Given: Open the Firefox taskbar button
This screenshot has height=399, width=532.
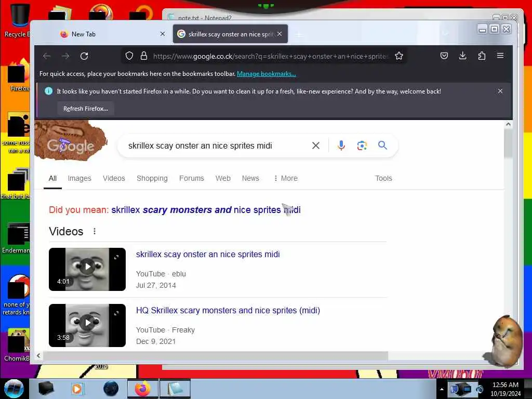Looking at the screenshot, I should (142, 389).
